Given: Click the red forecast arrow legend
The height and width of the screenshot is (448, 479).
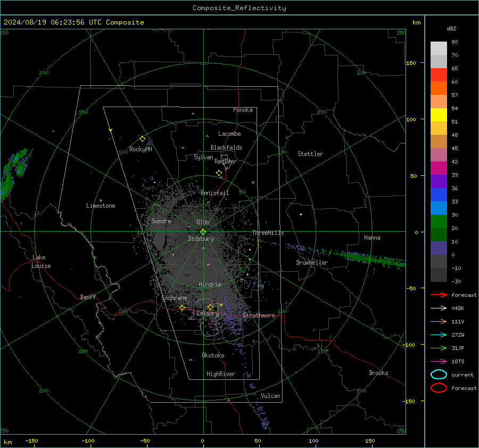Looking at the screenshot, I should (x=439, y=295).
